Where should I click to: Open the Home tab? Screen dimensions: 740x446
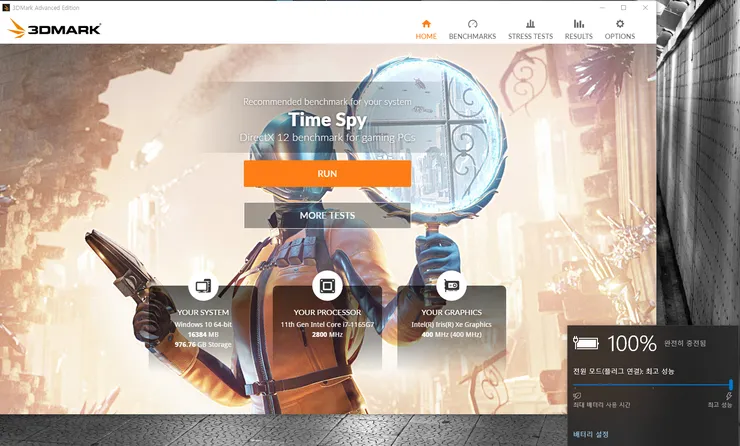coord(426,29)
